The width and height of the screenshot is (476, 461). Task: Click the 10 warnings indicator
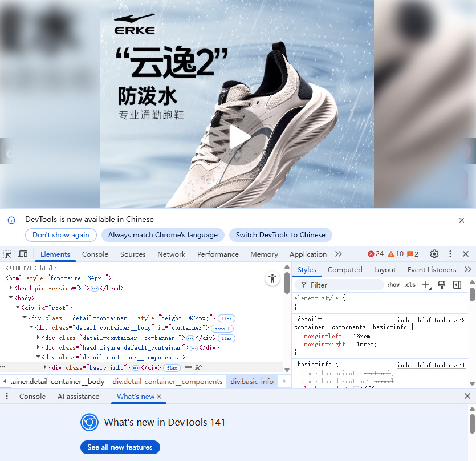[396, 254]
